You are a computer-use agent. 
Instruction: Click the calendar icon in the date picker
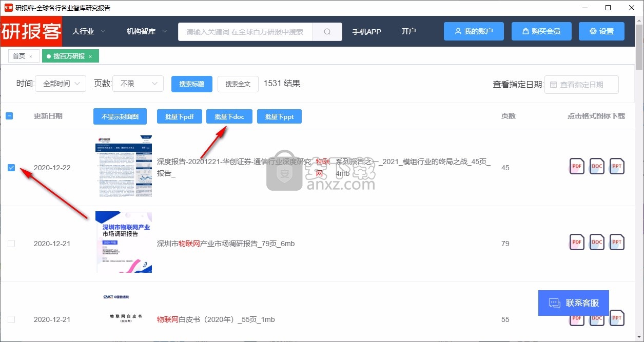[553, 85]
